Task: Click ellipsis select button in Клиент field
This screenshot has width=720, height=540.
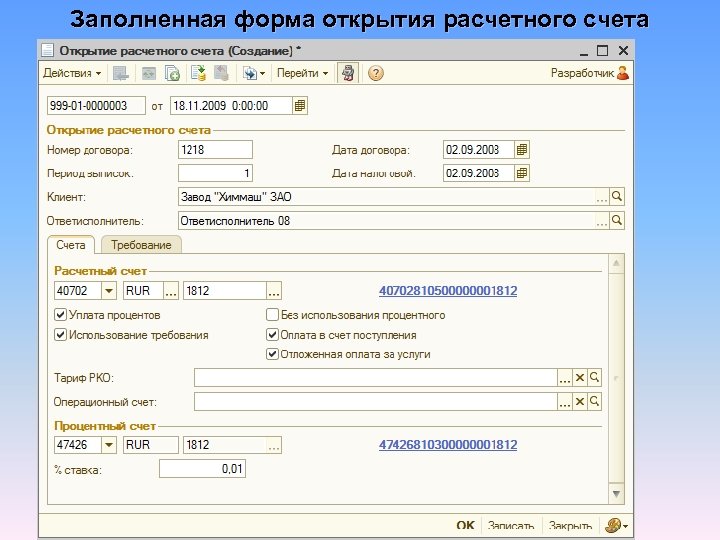Action: click(x=602, y=197)
